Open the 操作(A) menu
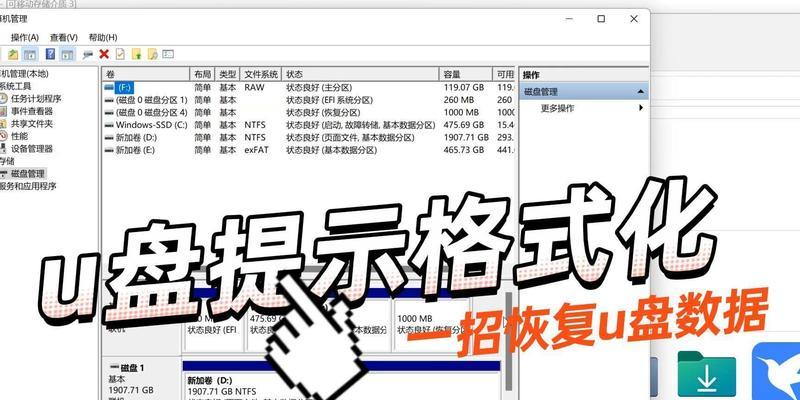Viewport: 800px width, 400px height. click(x=25, y=37)
